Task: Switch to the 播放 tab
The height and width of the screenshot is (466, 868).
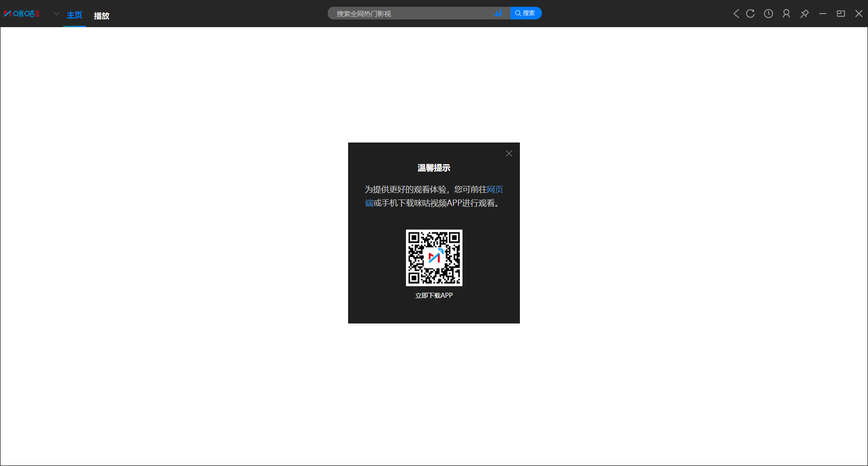Action: tap(102, 16)
